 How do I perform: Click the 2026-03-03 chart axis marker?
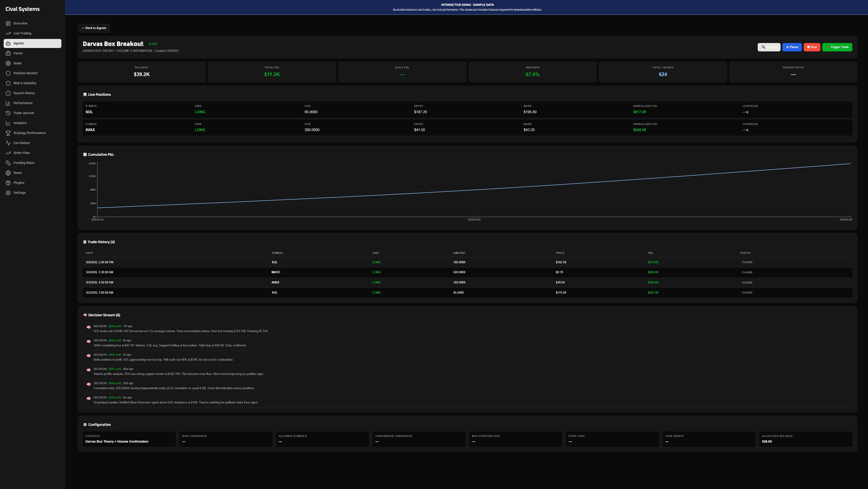click(474, 220)
